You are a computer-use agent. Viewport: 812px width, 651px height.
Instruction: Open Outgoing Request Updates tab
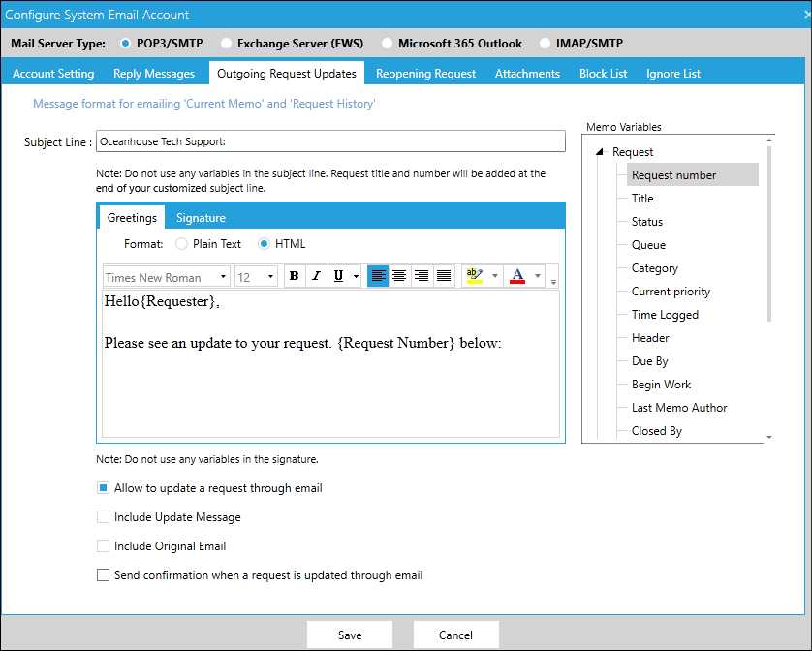pos(287,73)
